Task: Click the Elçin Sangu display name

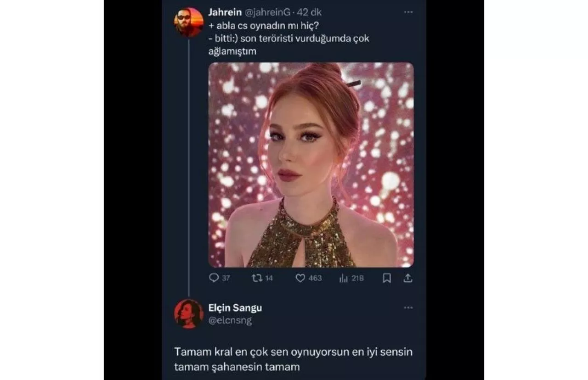Action: (x=235, y=308)
